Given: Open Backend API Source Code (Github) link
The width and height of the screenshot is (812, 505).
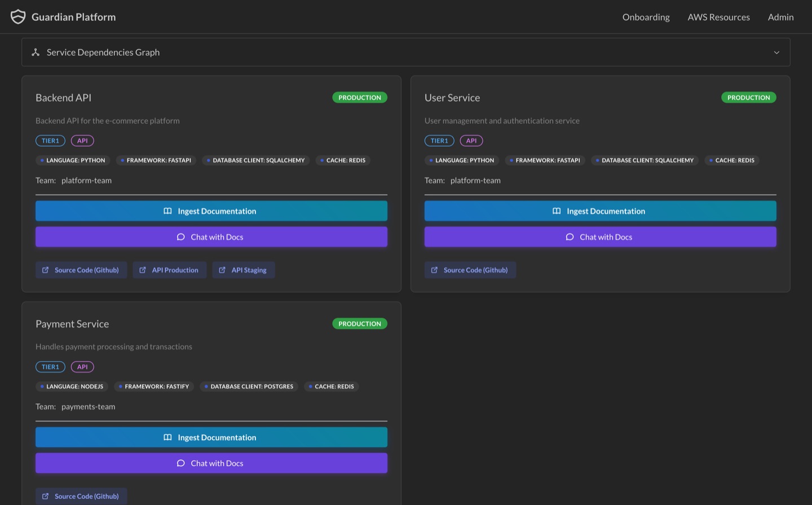Looking at the screenshot, I should [81, 270].
